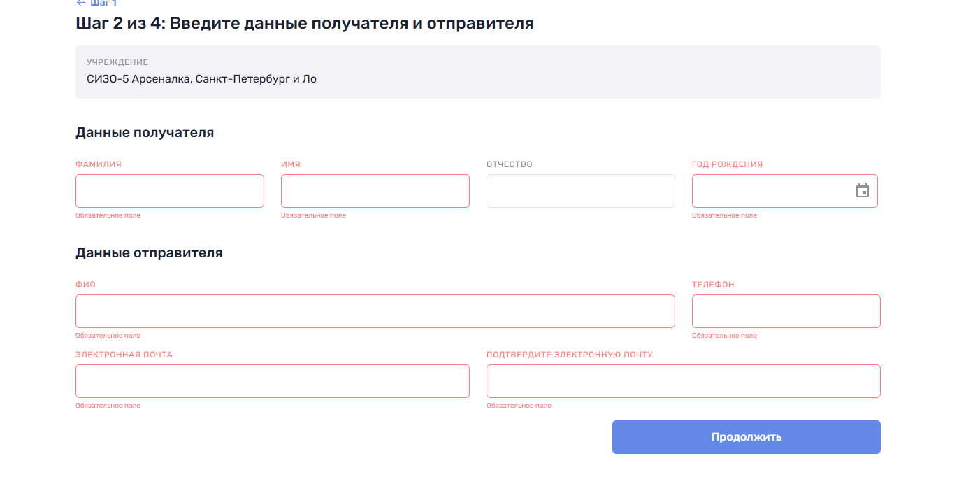Image resolution: width=980 pixels, height=477 pixels.
Task: Focus the Фамилия input field
Action: click(170, 191)
